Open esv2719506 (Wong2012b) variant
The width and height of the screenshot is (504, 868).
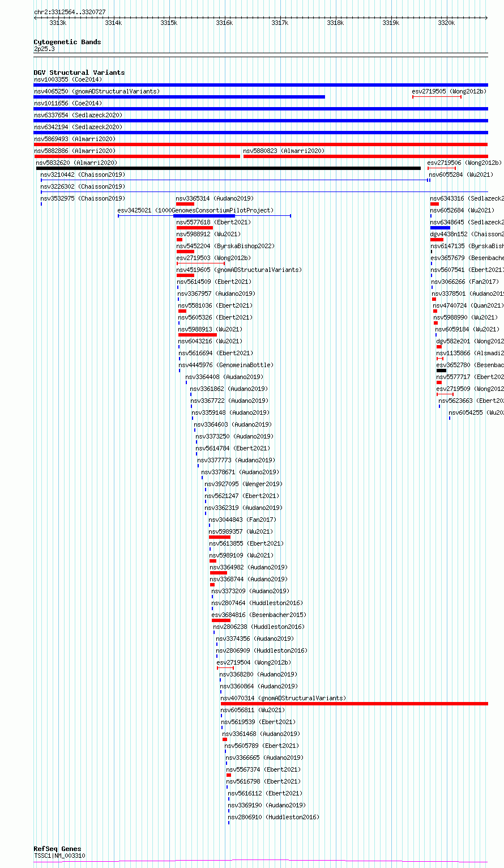click(464, 163)
